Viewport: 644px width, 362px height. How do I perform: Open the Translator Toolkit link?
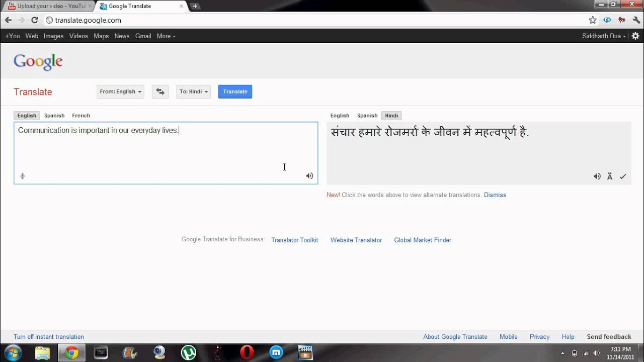pos(295,240)
